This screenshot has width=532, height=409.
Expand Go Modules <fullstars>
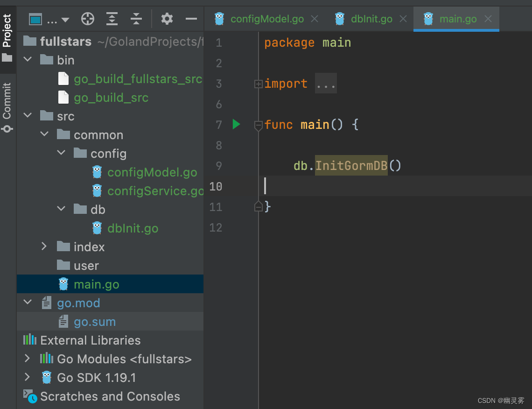pyautogui.click(x=28, y=359)
